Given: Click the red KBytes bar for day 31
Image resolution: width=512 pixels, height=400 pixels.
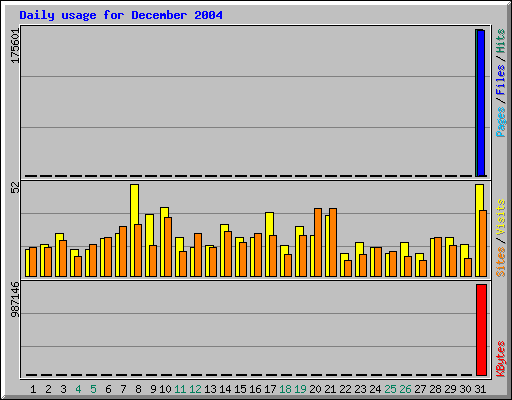Looking at the screenshot, I should (481, 330).
